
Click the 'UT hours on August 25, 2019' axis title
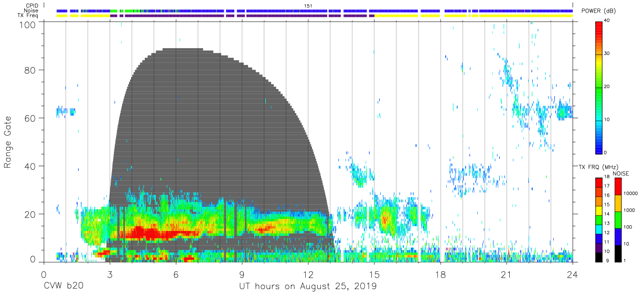308,287
